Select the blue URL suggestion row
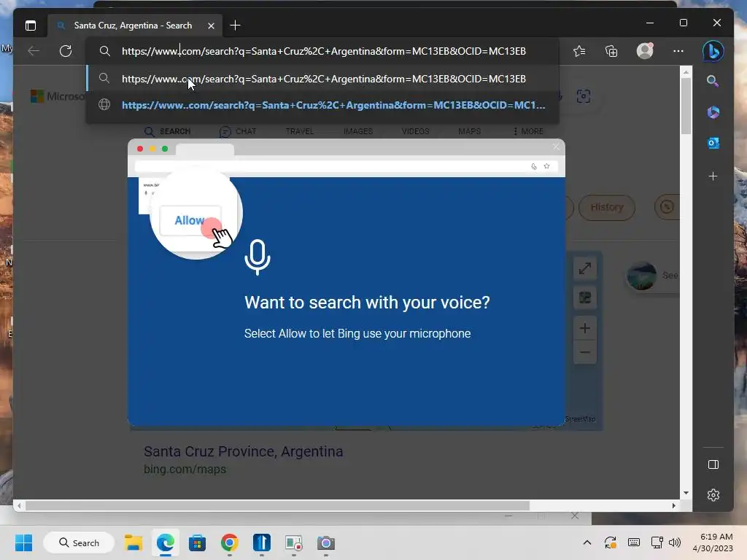 [x=322, y=105]
